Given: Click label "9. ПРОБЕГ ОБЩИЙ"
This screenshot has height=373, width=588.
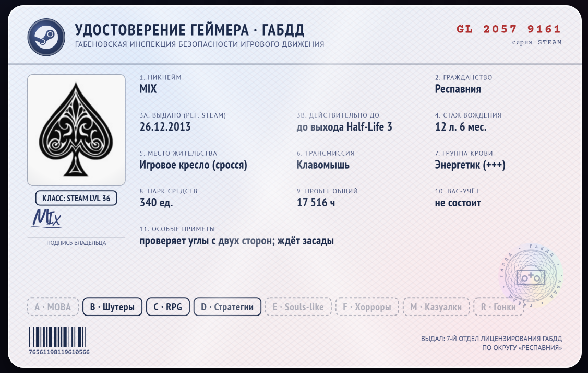Looking at the screenshot, I should coord(327,191).
